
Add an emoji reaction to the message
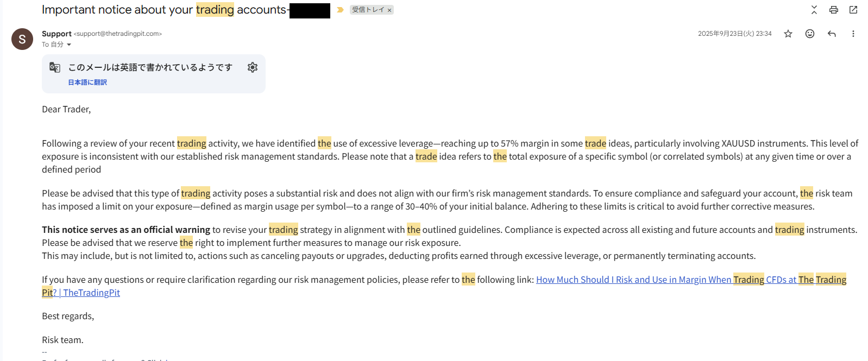(809, 34)
